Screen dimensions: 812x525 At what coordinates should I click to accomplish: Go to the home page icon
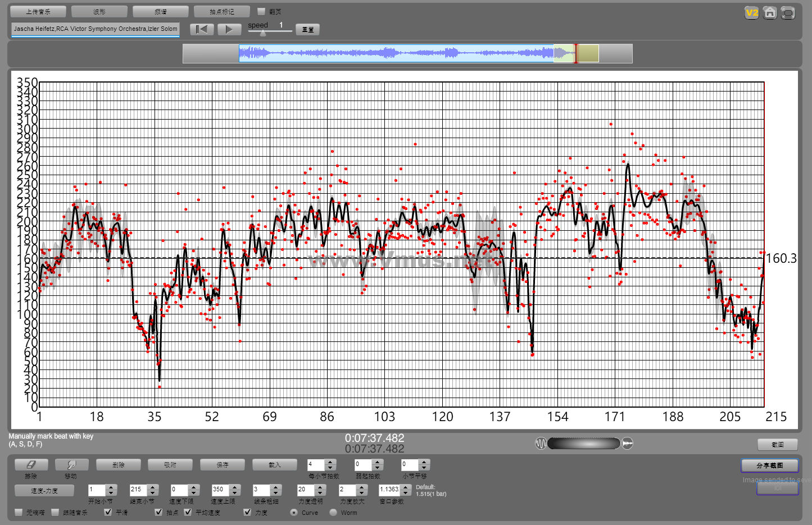point(770,13)
